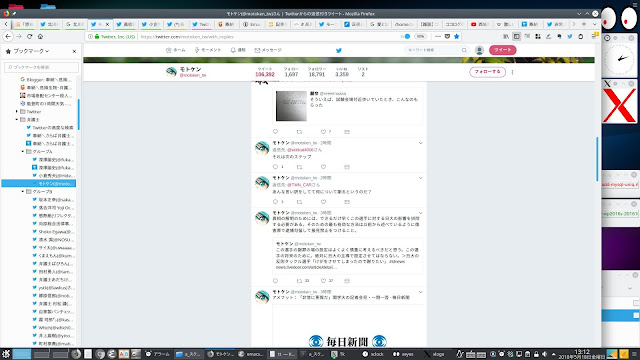Bookmark this page with star icon
Screen dimensions: 640x360
pos(457,36)
